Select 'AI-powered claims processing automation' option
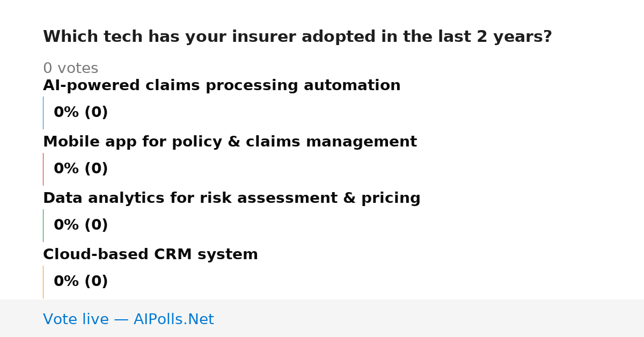This screenshot has width=644, height=337. pyautogui.click(x=222, y=86)
